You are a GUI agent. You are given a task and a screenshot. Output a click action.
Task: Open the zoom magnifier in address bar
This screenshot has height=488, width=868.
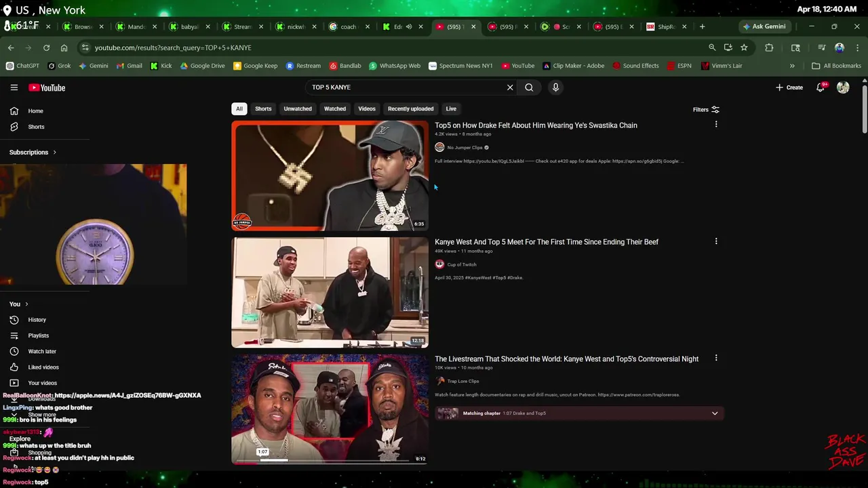(712, 47)
